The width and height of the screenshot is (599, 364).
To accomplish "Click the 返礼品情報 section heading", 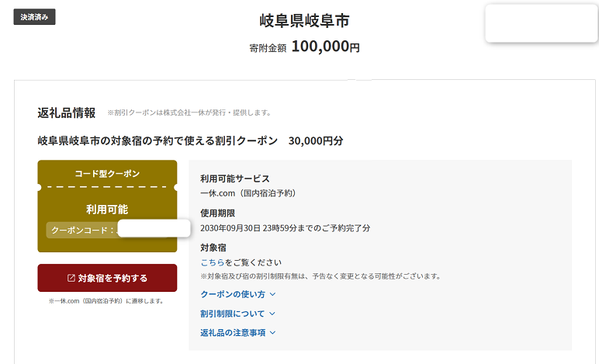I will (67, 113).
